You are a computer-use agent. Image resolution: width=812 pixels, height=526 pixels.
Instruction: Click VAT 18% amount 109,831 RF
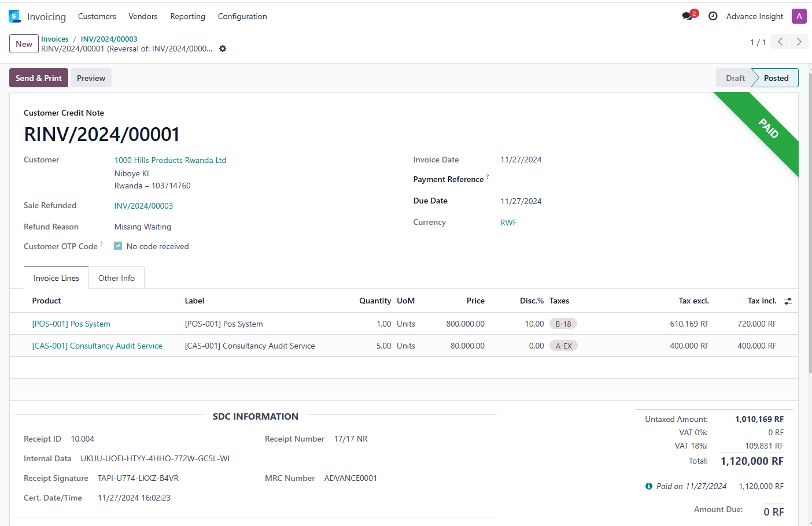coord(764,446)
